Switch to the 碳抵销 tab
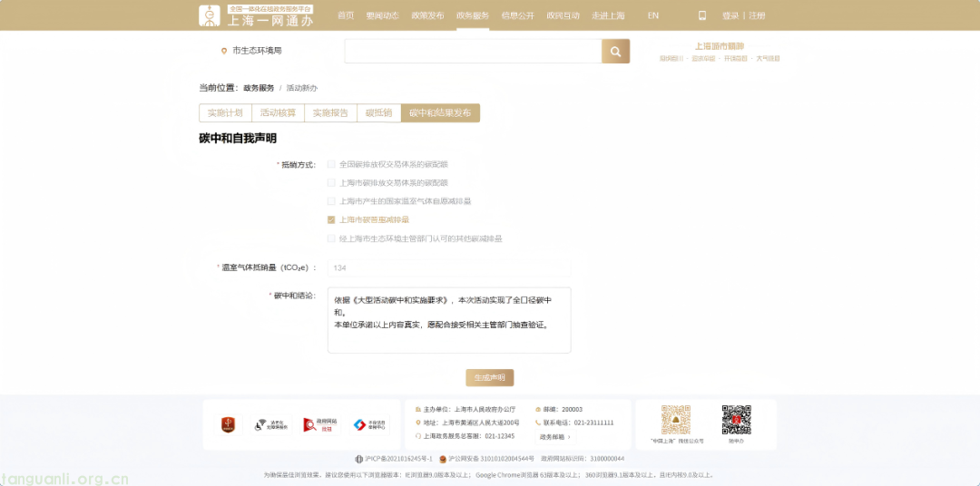Screen dimensions: 980x486 click(378, 113)
